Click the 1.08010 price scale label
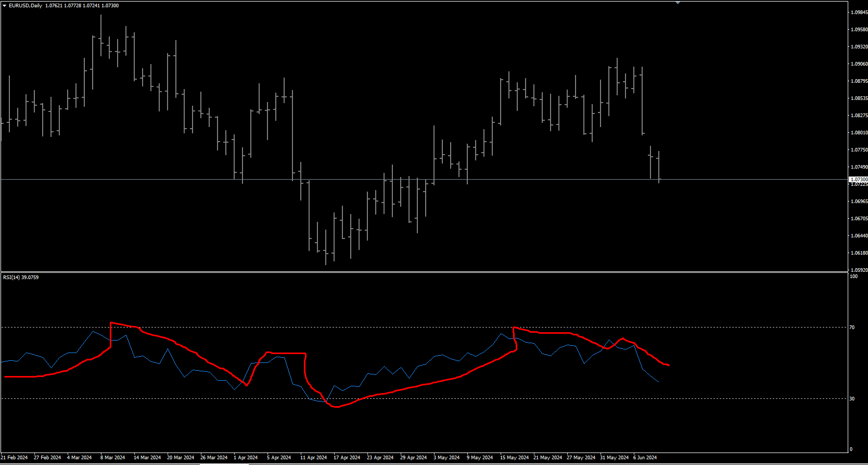The width and height of the screenshot is (868, 465). (859, 133)
